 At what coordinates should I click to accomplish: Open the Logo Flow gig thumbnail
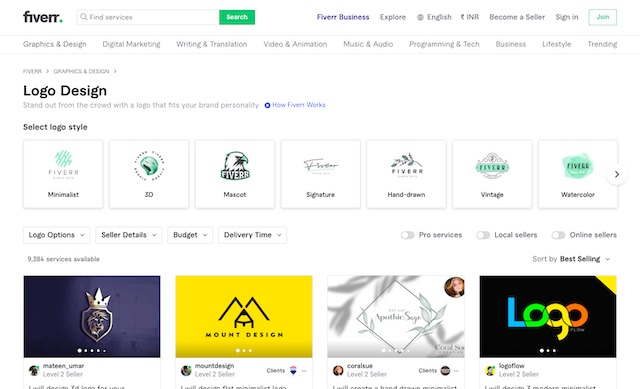[x=548, y=316]
